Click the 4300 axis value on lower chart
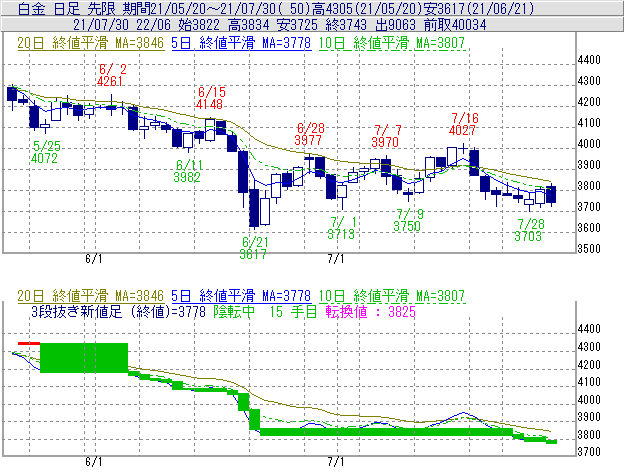Viewport: 624px width, 475px height. (x=589, y=347)
